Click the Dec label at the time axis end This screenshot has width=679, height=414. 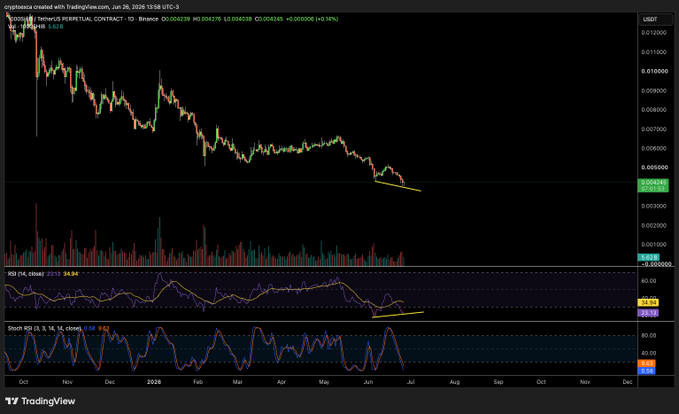tap(627, 382)
